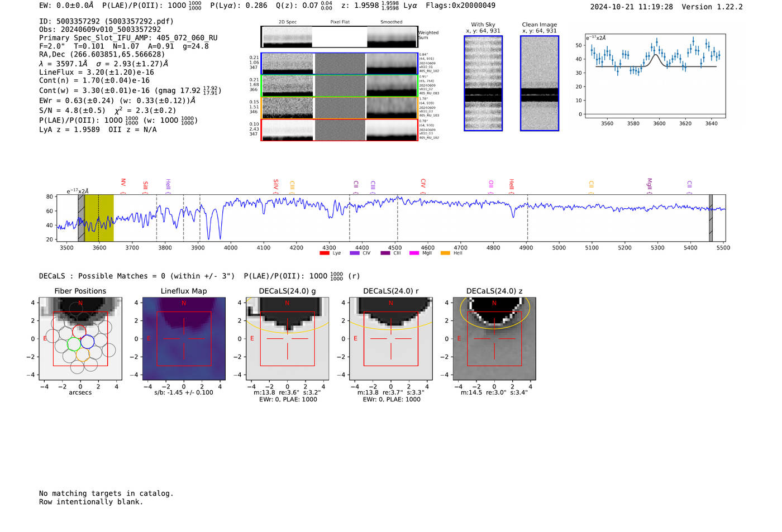The height and width of the screenshot is (532, 782).
Task: Select the magenta MgII legend swatch
Action: click(x=414, y=253)
